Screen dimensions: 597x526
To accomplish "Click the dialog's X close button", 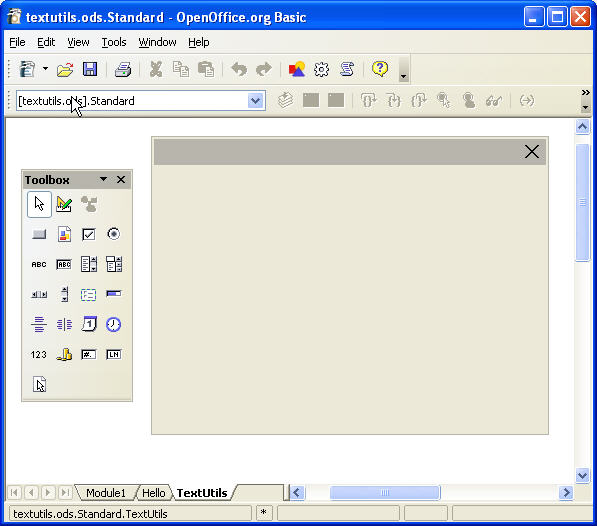I will [532, 151].
